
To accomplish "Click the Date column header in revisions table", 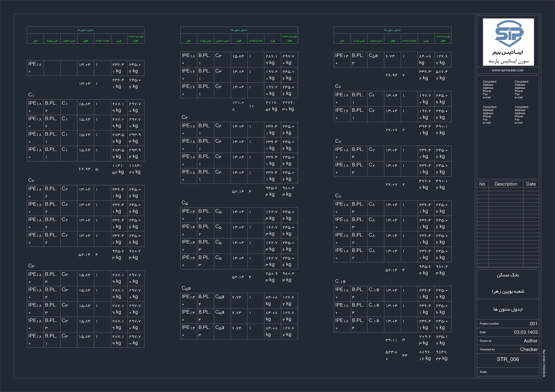I will pyautogui.click(x=531, y=184).
